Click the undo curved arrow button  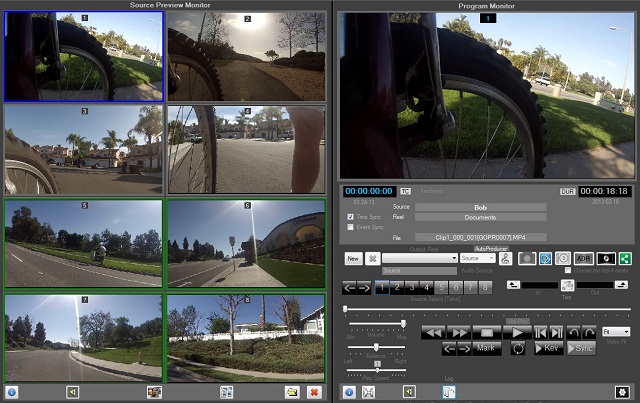coord(573,332)
